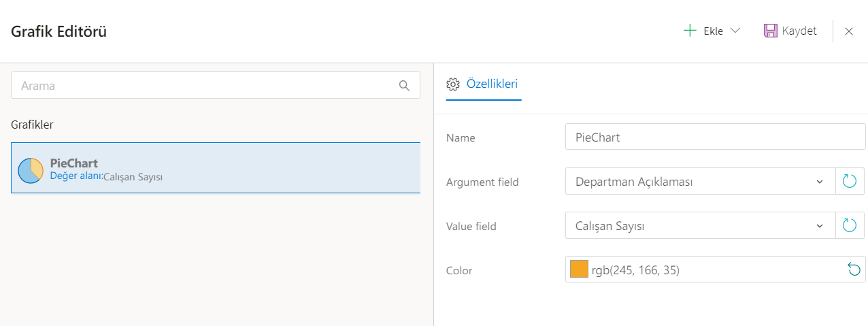Close the Grafik Editörü dialog
868x326 pixels.
849,31
